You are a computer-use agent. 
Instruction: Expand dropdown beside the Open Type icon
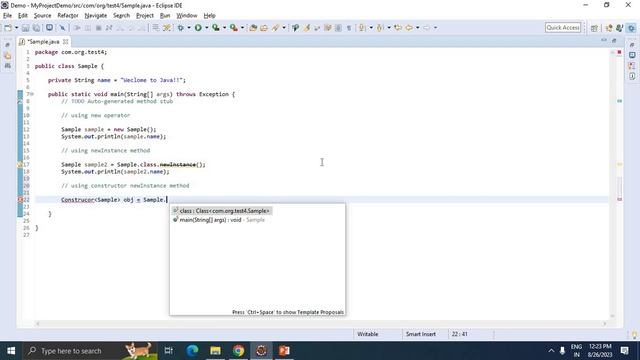[284, 28]
